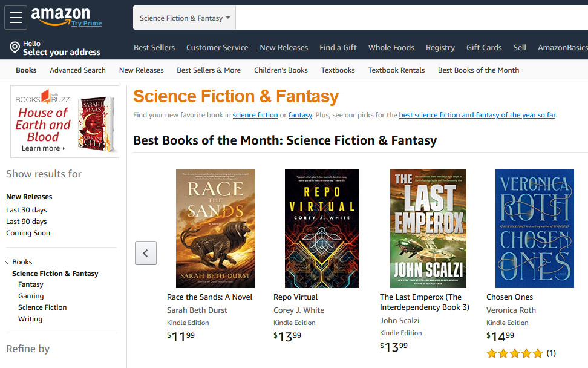Screen dimensions: 588x368
Task: Click the carousel previous arrow
Action: 145,253
